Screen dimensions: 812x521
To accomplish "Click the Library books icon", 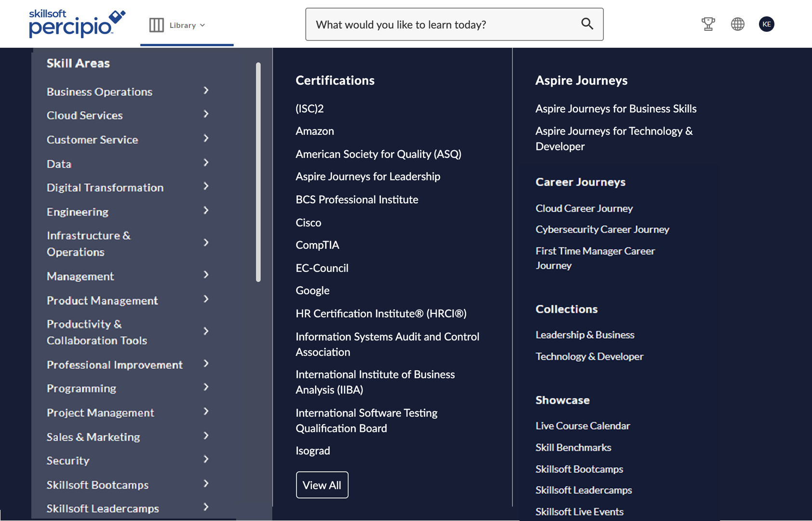I will (157, 25).
